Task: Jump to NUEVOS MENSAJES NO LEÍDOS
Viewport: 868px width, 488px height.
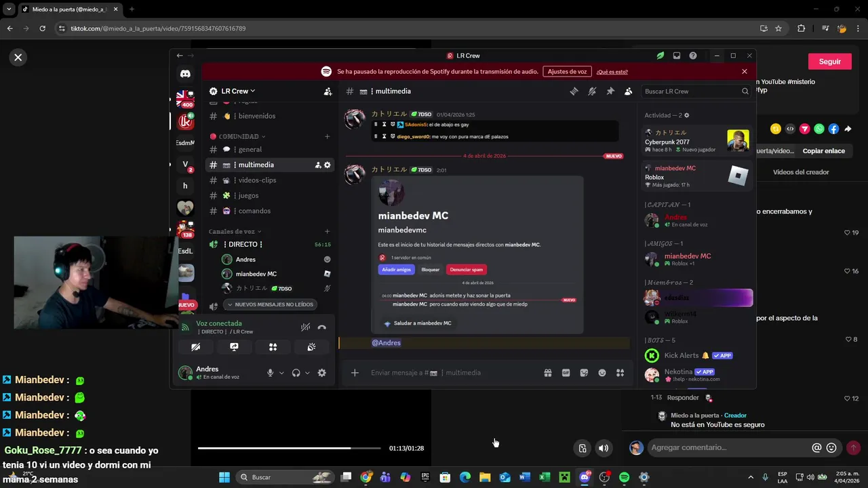Action: tap(270, 304)
